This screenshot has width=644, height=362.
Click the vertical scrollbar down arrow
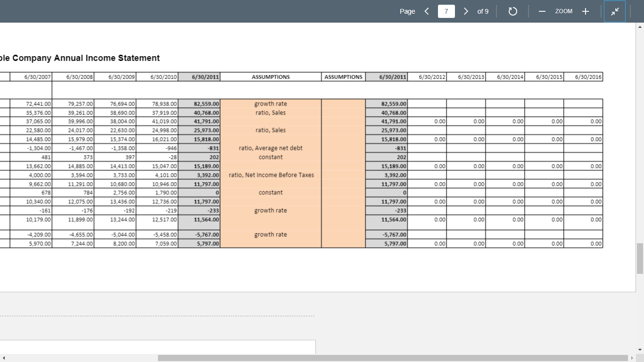[x=640, y=350]
